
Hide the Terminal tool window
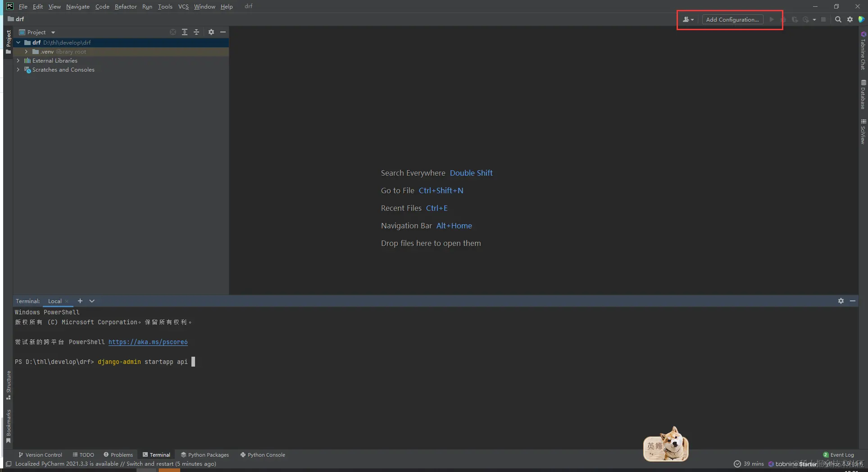pos(853,301)
